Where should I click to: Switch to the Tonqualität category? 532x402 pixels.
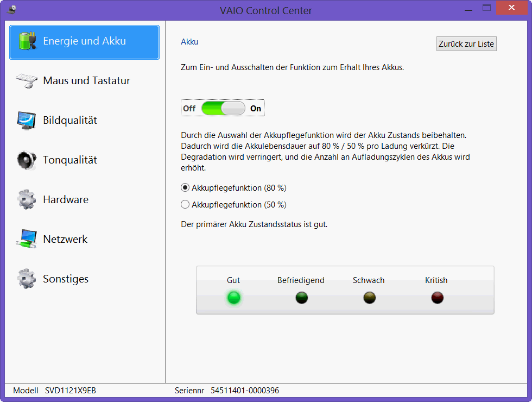85,160
